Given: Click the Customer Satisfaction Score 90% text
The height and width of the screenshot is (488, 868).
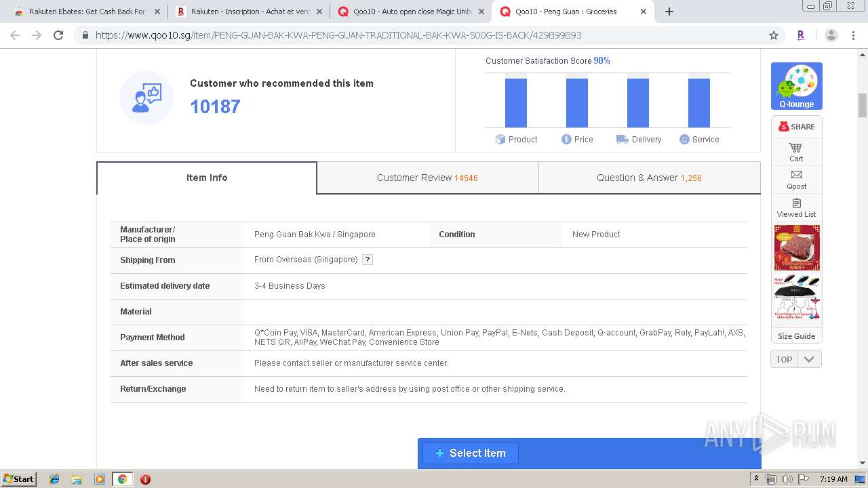Looking at the screenshot, I should click(x=548, y=61).
